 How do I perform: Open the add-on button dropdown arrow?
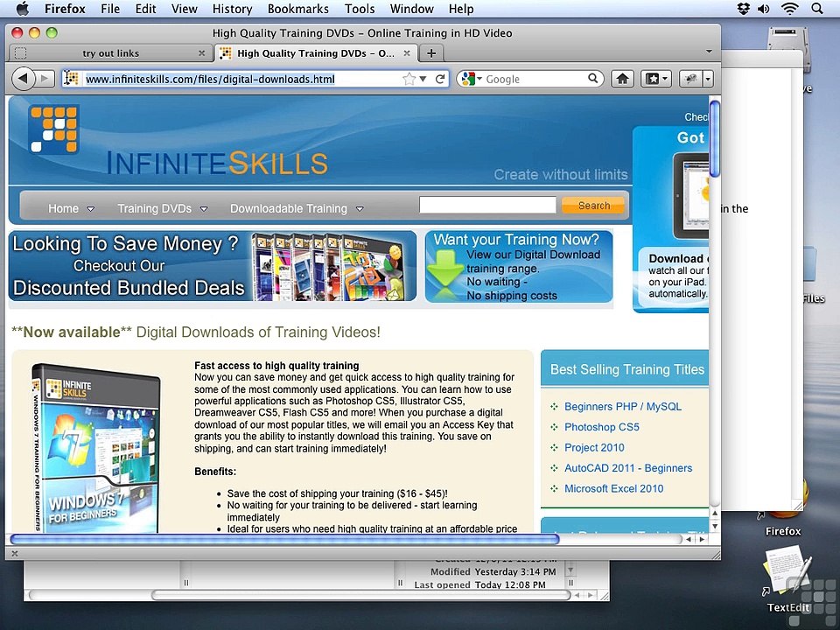[708, 79]
